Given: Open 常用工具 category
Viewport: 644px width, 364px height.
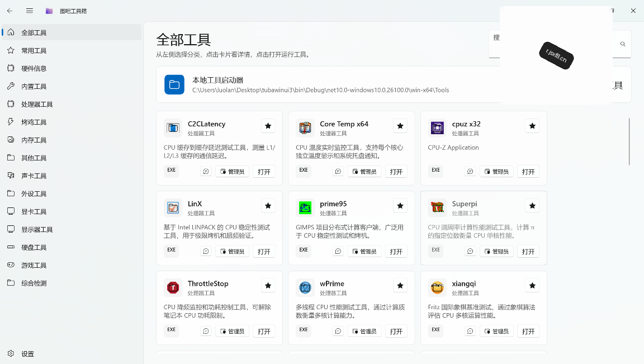Looking at the screenshot, I should [x=72, y=50].
